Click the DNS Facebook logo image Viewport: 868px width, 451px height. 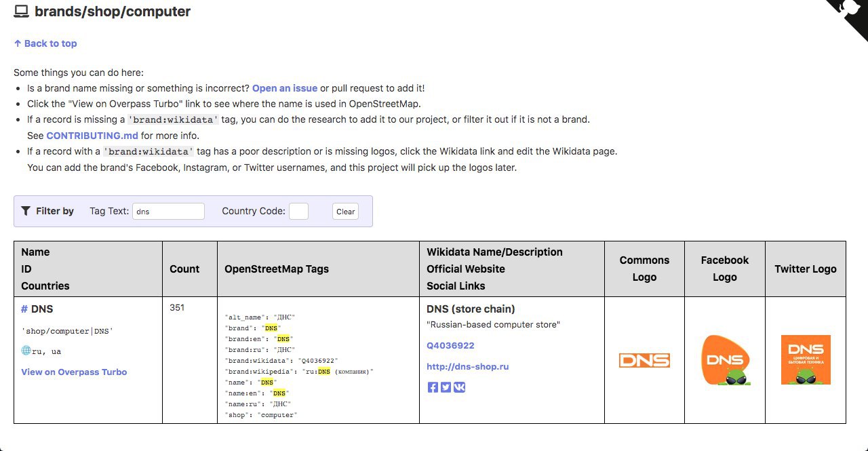point(725,360)
